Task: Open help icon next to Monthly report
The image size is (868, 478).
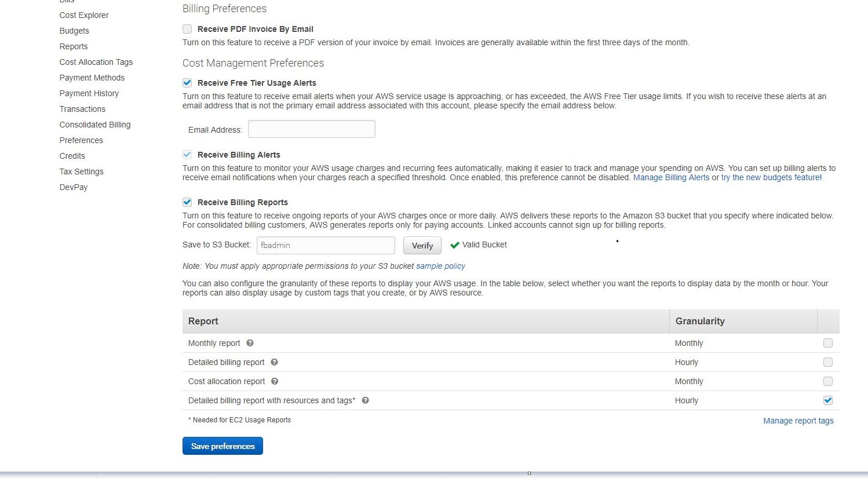Action: point(250,343)
